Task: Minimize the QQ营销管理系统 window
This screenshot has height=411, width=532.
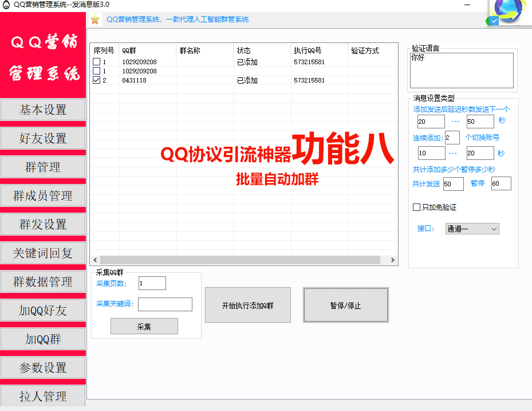Action: [467, 5]
